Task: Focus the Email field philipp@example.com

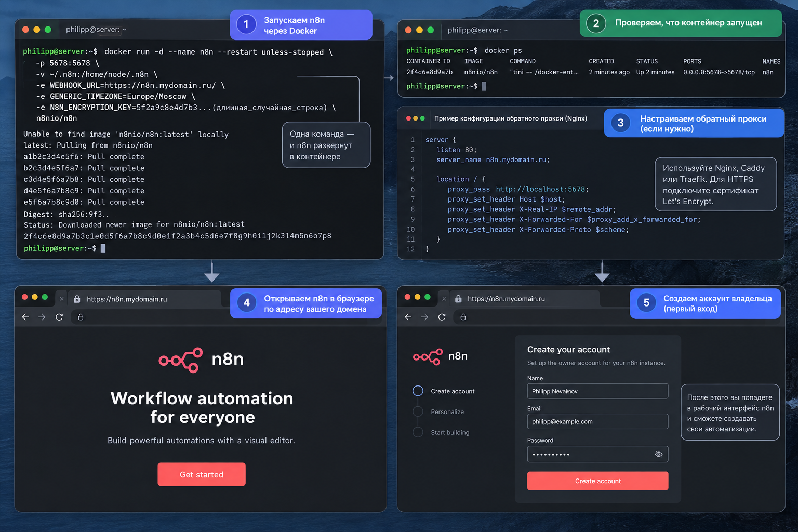Action: click(x=597, y=421)
